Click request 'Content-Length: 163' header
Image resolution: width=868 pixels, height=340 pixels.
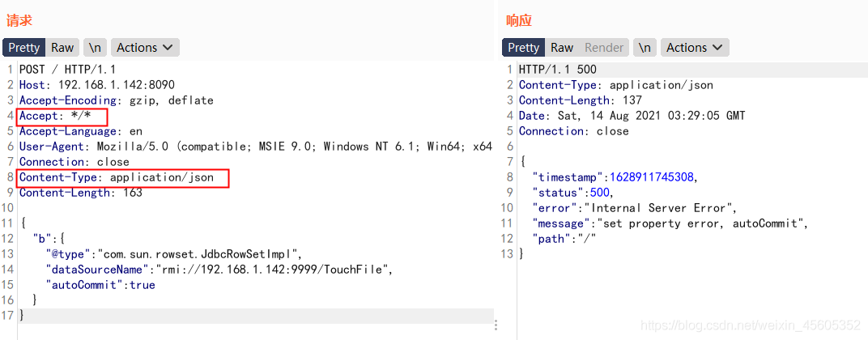click(x=81, y=193)
